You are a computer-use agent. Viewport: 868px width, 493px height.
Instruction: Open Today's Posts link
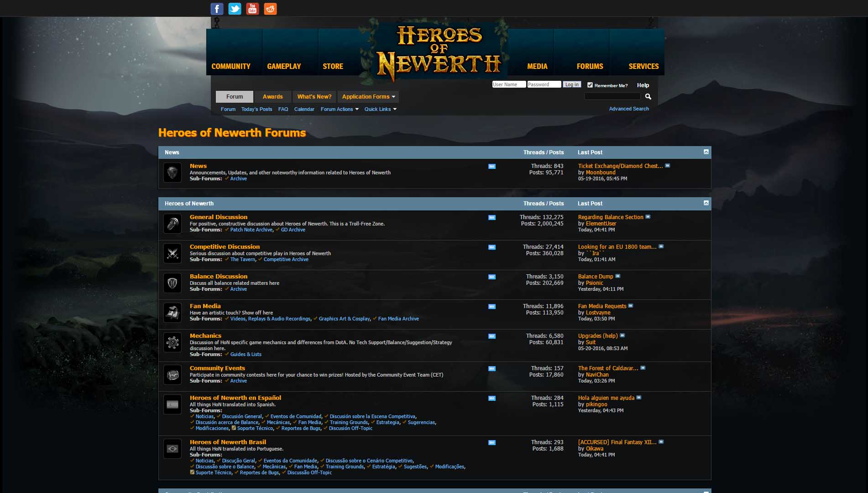(x=256, y=109)
